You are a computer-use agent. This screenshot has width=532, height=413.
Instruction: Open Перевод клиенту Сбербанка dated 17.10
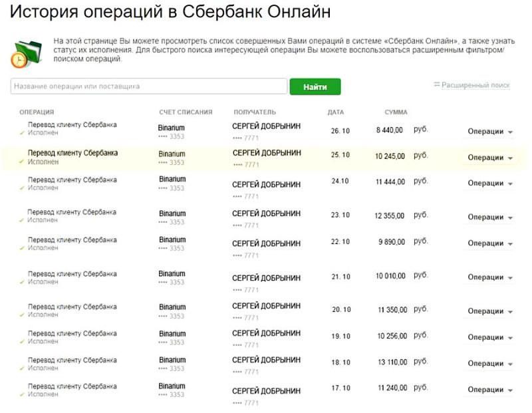(x=72, y=386)
